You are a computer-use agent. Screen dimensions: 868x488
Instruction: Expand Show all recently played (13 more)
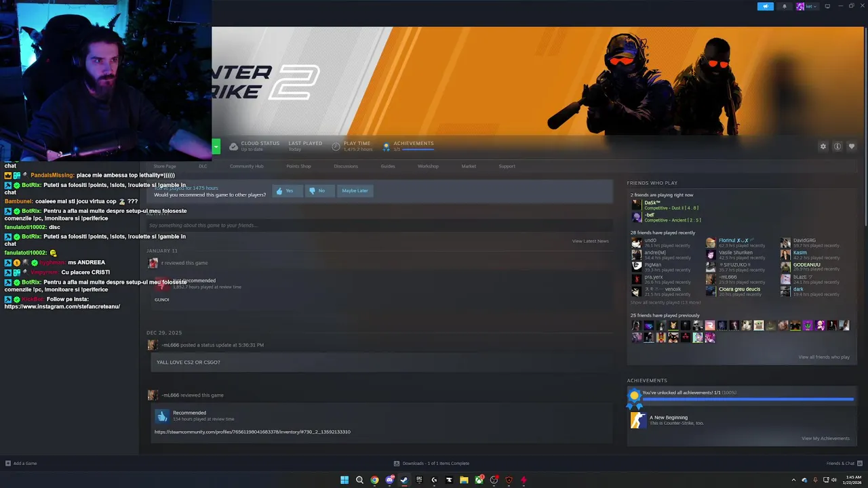click(x=665, y=303)
